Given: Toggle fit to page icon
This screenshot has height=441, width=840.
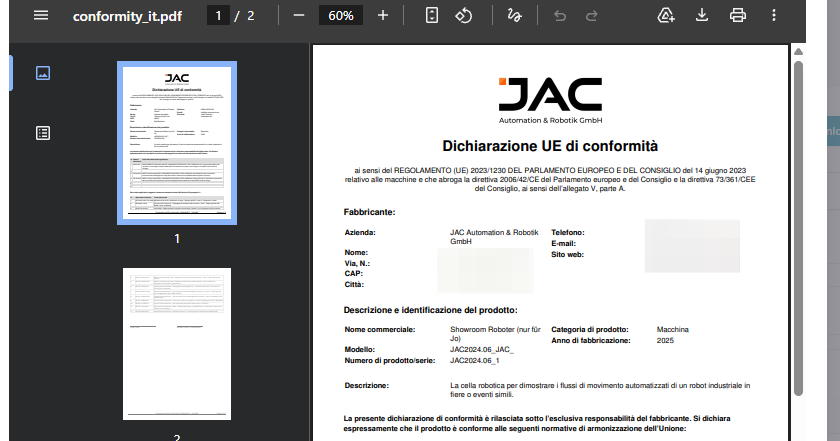Looking at the screenshot, I should tap(432, 16).
